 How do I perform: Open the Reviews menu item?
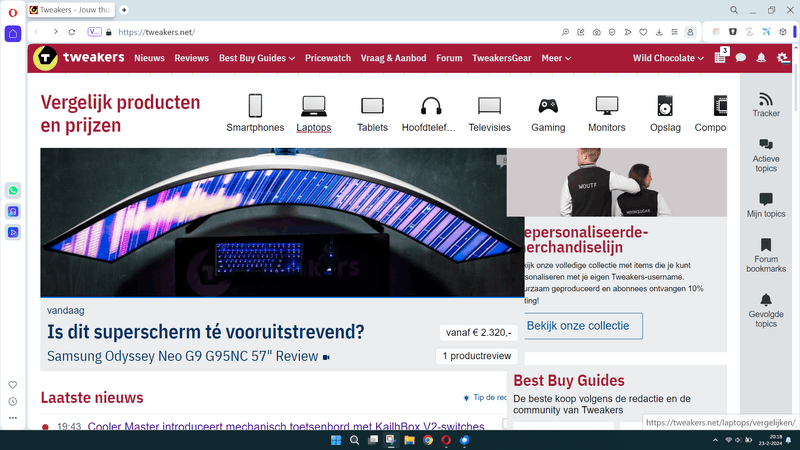point(191,58)
